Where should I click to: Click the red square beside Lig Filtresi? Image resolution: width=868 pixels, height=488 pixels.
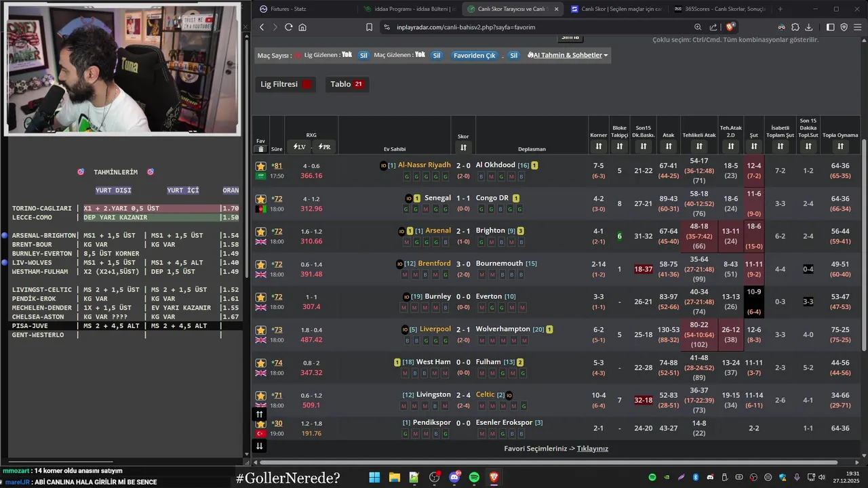[307, 84]
